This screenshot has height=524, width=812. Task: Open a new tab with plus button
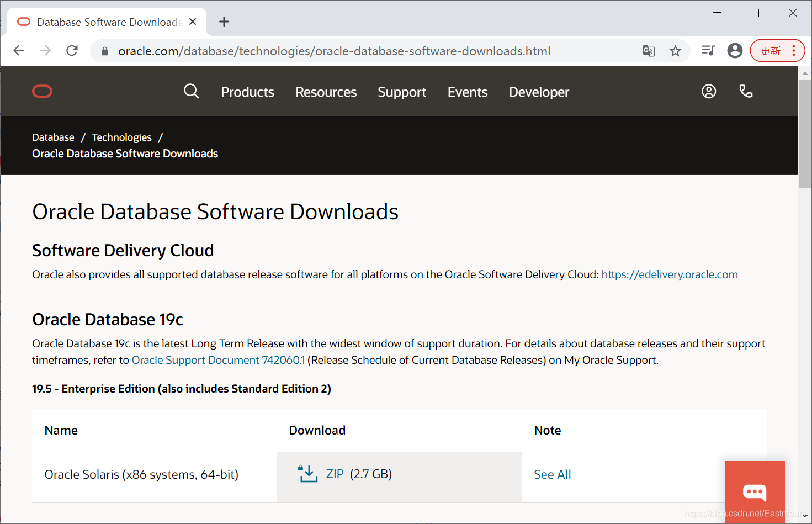coord(224,22)
